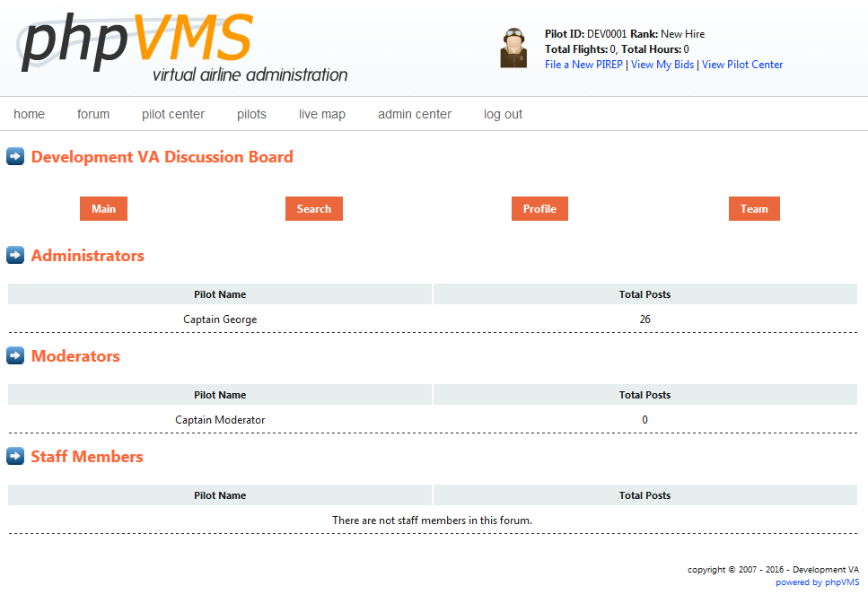Click Captain Moderator in Moderators table
This screenshot has height=595, width=868.
(x=220, y=419)
